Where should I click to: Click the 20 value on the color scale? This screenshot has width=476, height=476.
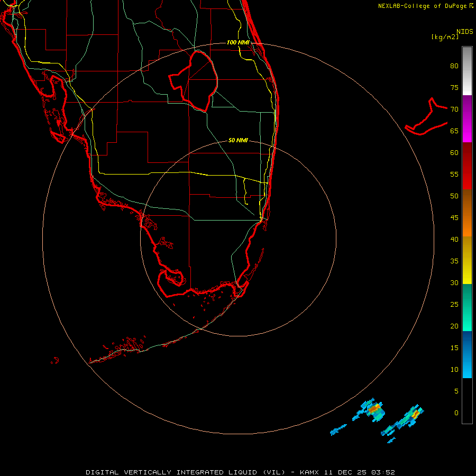[454, 326]
